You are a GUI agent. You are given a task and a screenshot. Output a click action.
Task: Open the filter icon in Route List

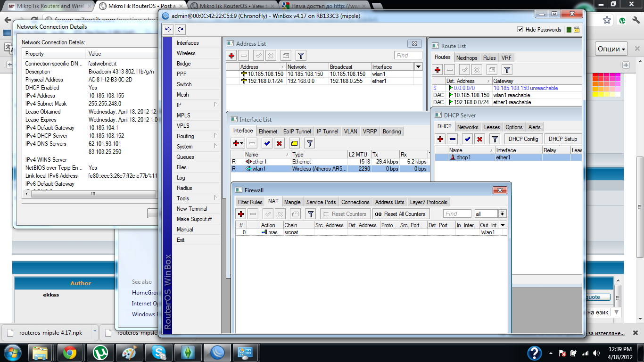point(507,70)
